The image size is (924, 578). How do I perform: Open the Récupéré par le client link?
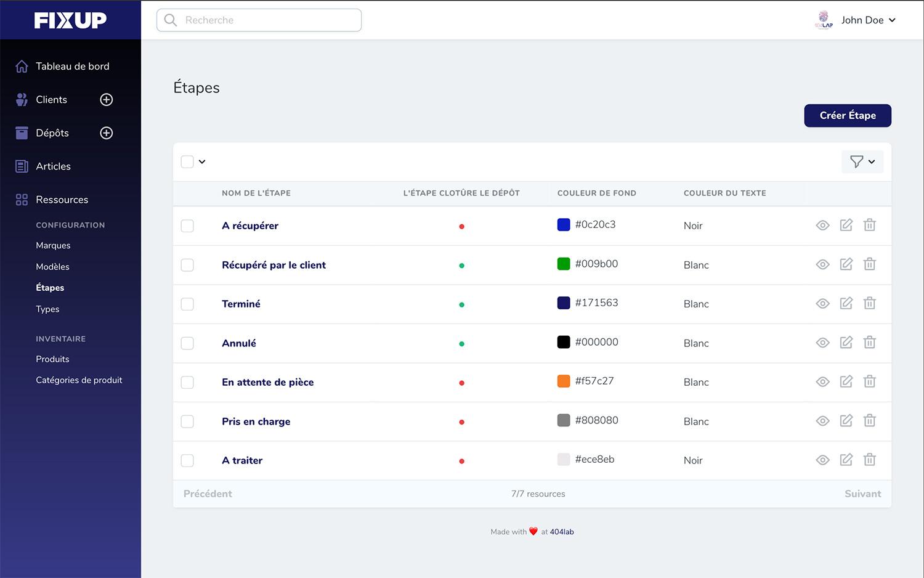tap(274, 265)
